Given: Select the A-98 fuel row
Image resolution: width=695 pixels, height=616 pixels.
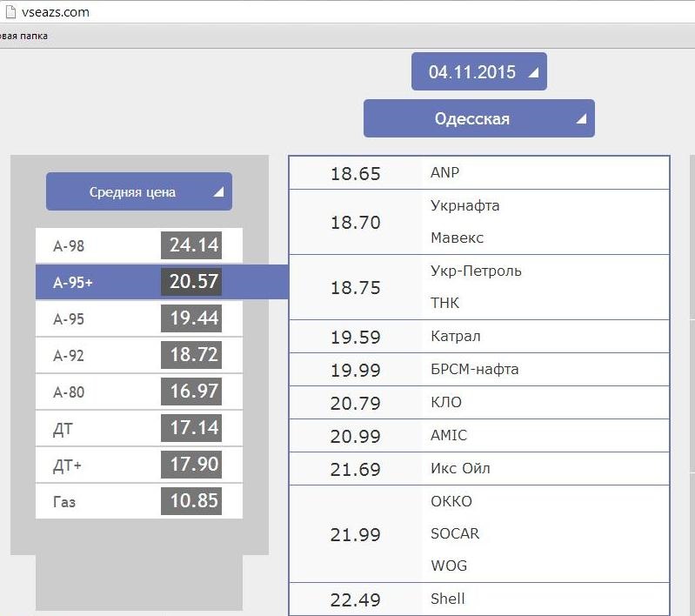Looking at the screenshot, I should coord(138,245).
